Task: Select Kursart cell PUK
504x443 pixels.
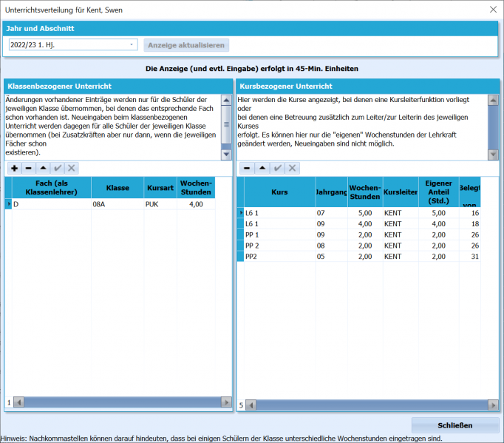Action: (x=160, y=204)
